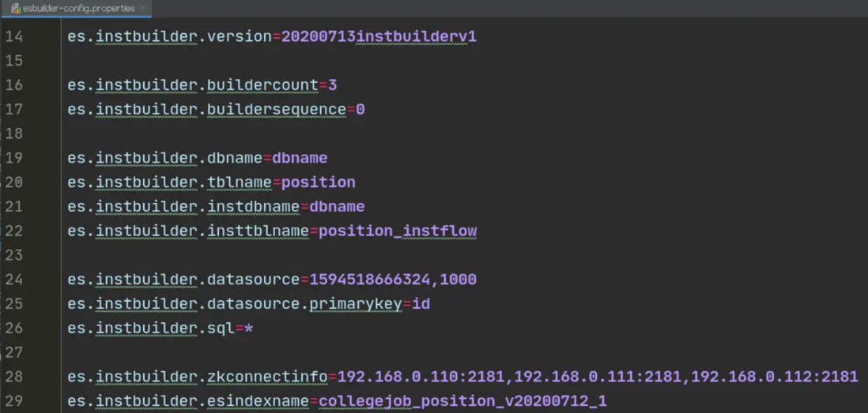868x413 pixels.
Task: Click line number 14 in the gutter
Action: tap(14, 36)
